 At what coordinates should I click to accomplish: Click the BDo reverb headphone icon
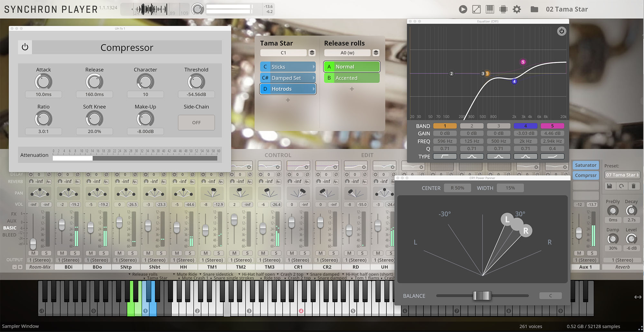[x=89, y=181]
